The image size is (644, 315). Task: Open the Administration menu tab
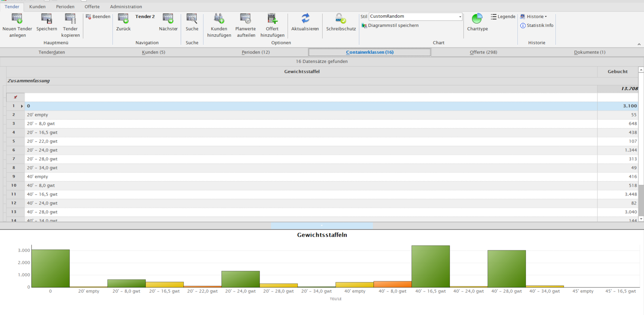126,7
